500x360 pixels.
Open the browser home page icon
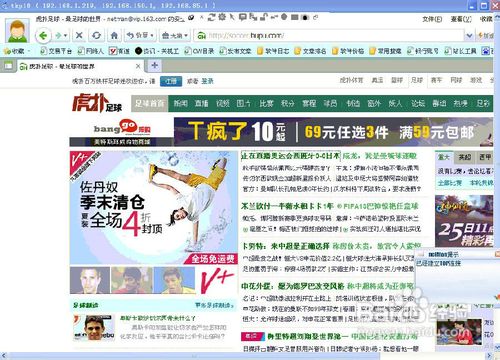[x=114, y=35]
